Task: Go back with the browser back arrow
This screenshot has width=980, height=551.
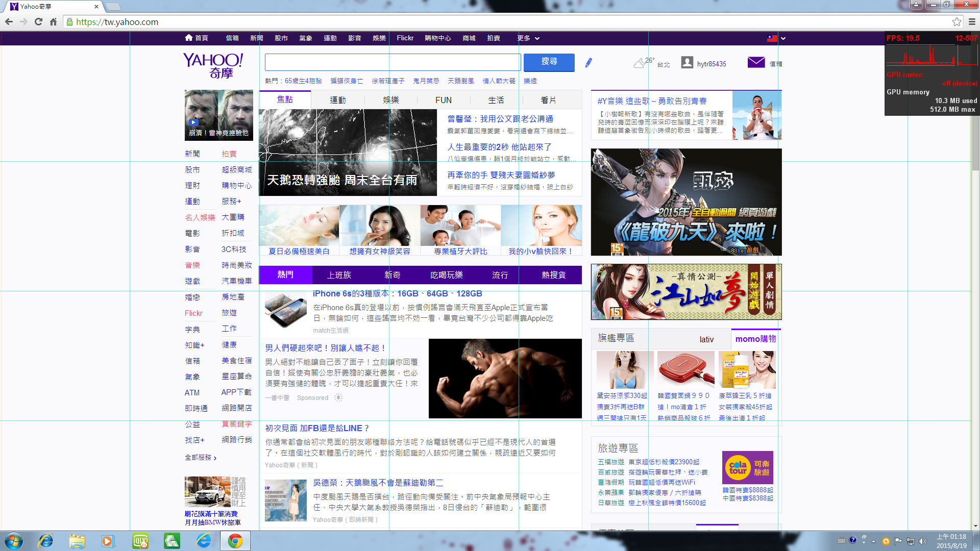Action: [9, 22]
